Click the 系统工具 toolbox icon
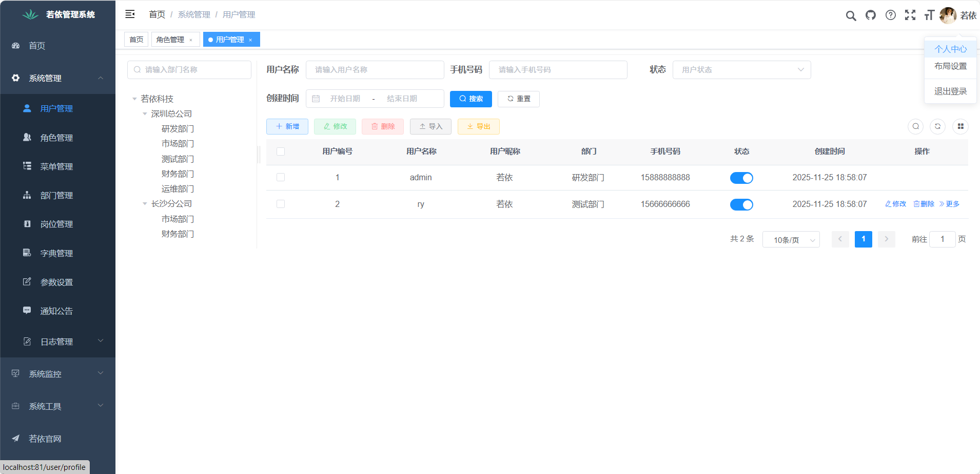Screen dimensions: 980x474 [16, 406]
